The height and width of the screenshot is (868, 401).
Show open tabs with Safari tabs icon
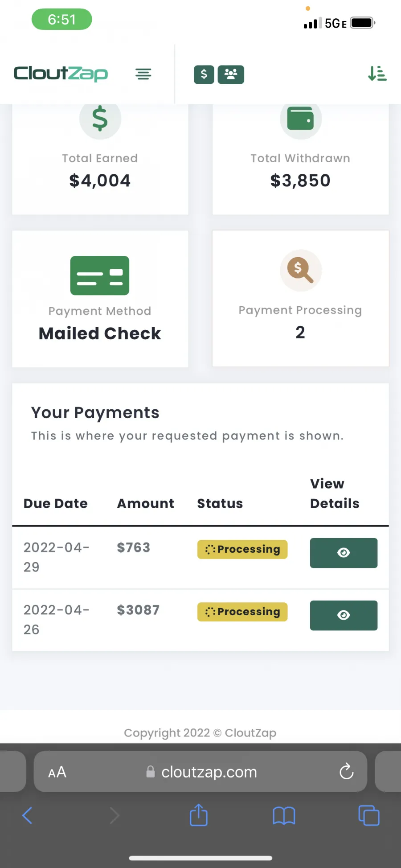coord(369,815)
